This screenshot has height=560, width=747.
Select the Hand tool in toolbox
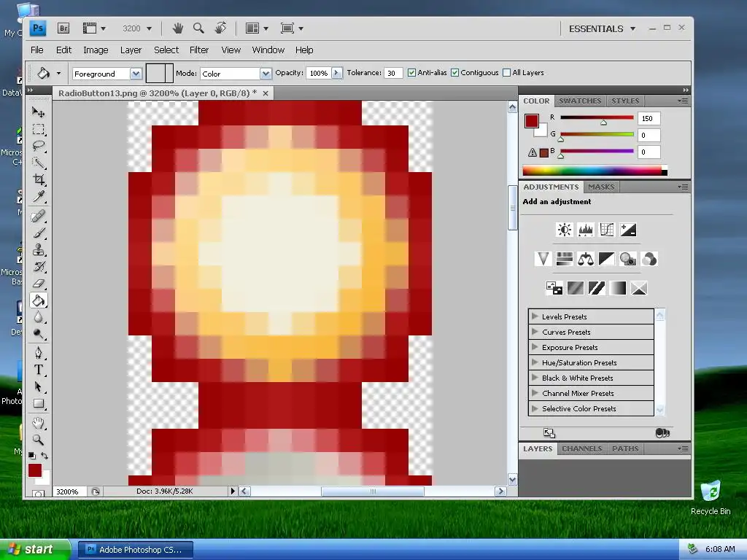pos(38,423)
